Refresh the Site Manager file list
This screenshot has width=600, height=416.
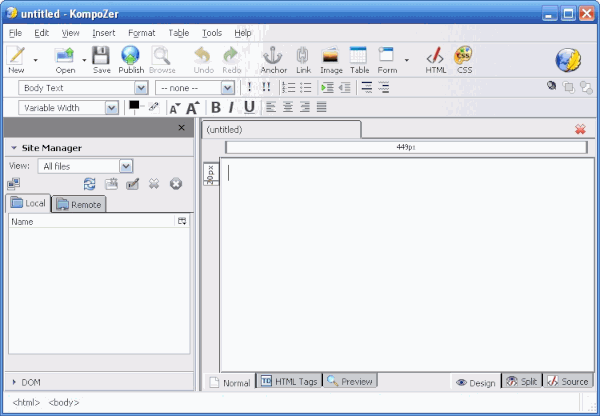coord(90,184)
